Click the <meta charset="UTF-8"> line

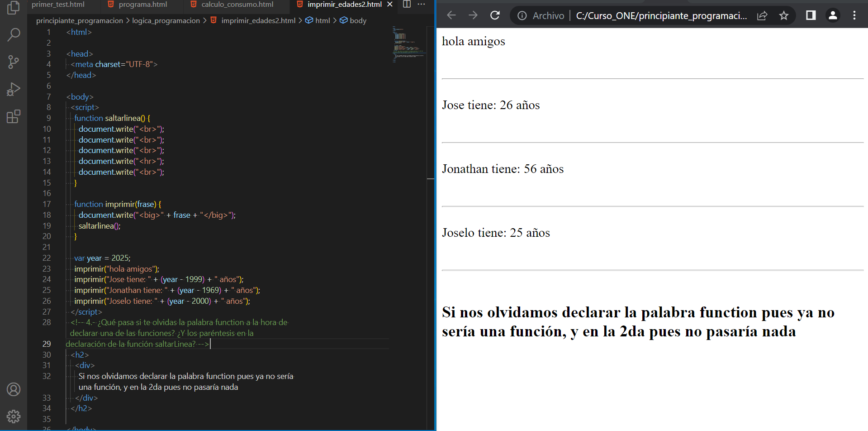(x=114, y=64)
